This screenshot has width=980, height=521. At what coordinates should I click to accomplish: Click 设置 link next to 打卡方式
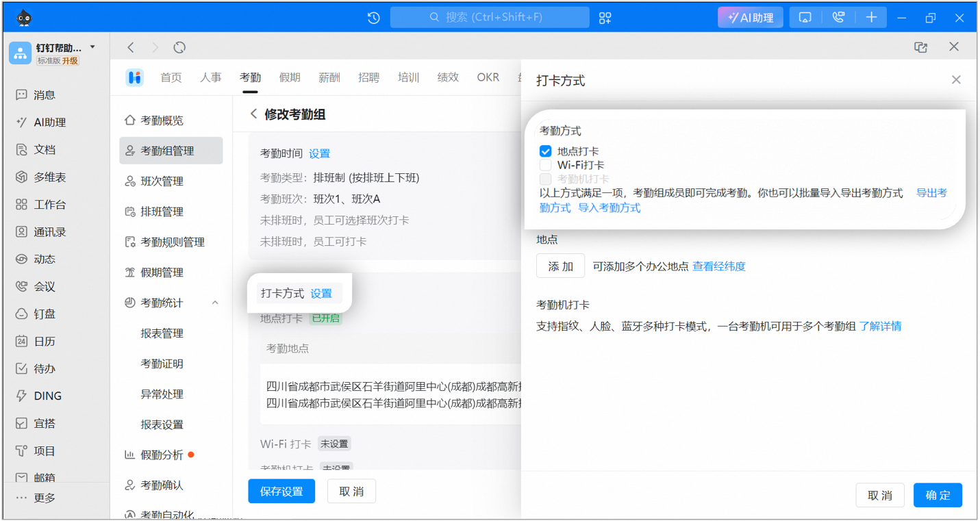321,293
